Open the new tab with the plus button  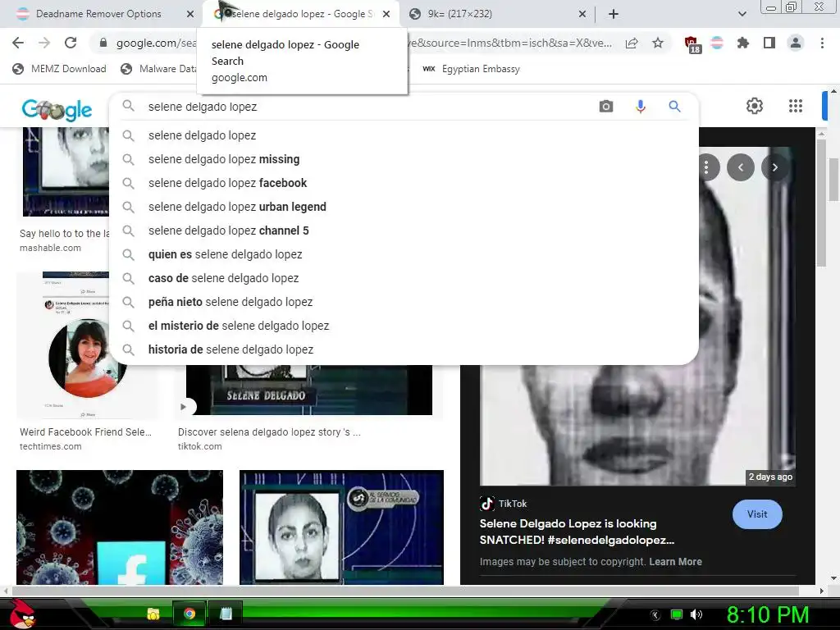(614, 14)
